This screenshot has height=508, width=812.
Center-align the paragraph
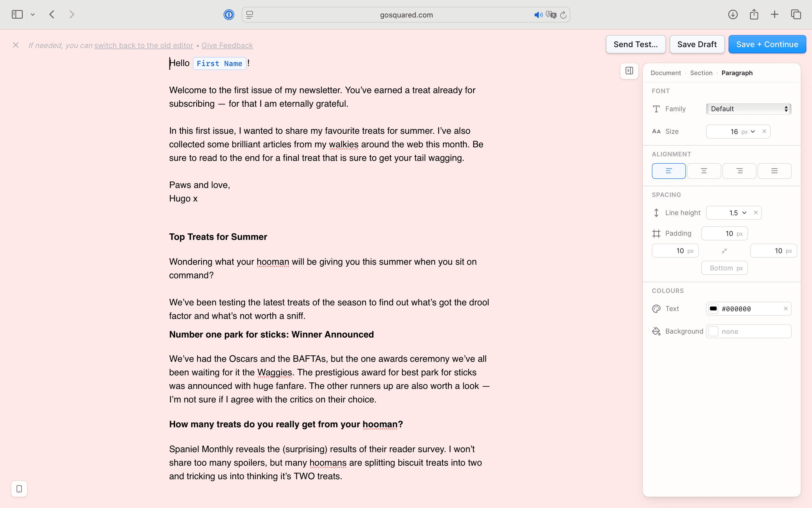(704, 171)
